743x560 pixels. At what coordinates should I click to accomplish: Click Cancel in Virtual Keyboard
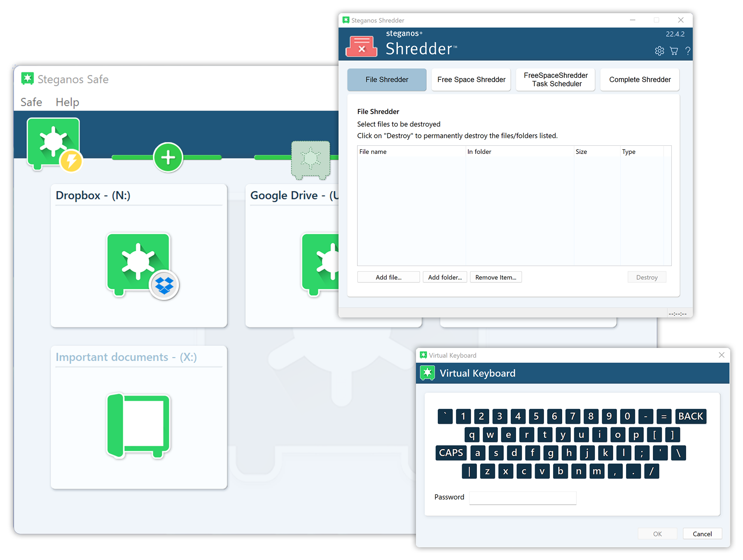pos(702,534)
